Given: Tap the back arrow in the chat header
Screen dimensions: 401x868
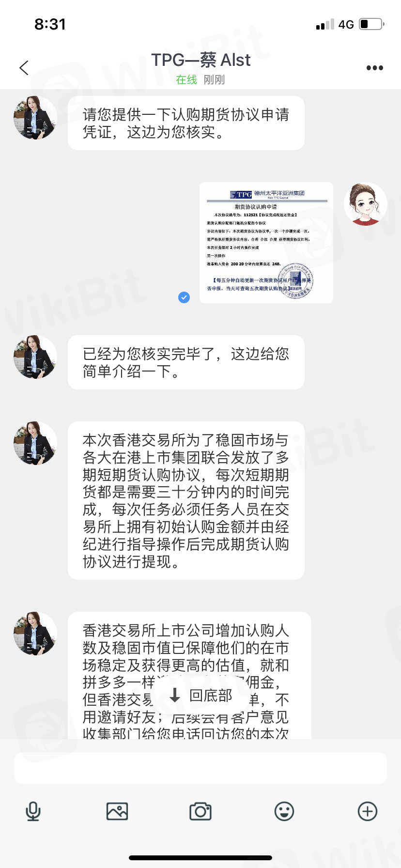Looking at the screenshot, I should [x=24, y=68].
